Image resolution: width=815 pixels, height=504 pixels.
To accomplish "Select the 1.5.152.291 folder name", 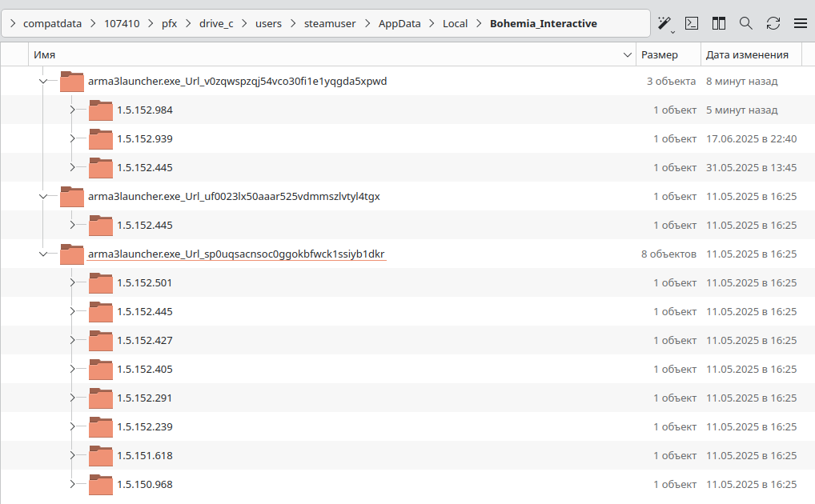I will click(x=145, y=398).
